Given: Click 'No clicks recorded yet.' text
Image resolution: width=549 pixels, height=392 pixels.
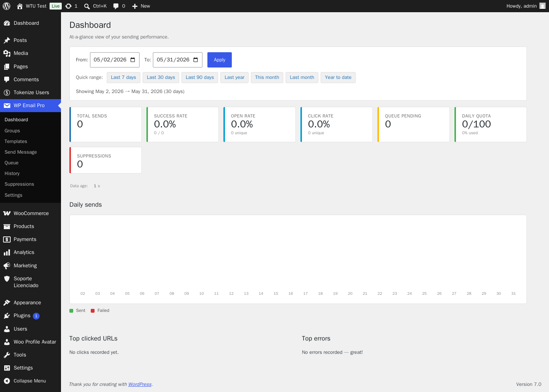Looking at the screenshot, I should pyautogui.click(x=94, y=352).
